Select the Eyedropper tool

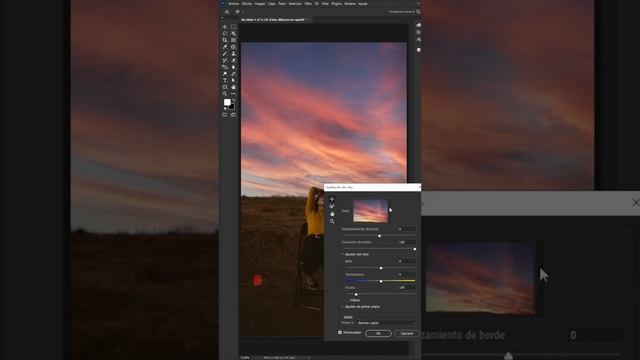click(x=225, y=47)
